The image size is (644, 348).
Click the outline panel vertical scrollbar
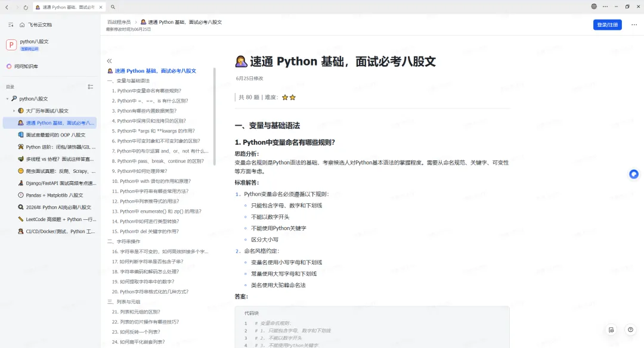pos(215,117)
